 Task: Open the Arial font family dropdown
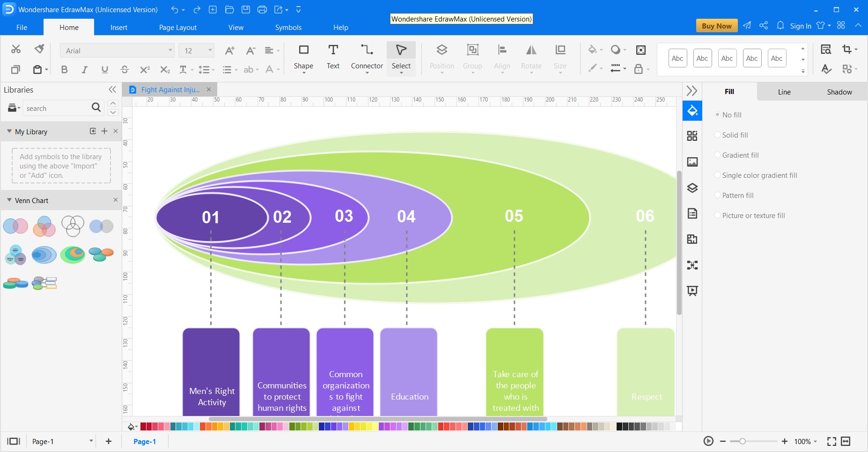tap(170, 51)
